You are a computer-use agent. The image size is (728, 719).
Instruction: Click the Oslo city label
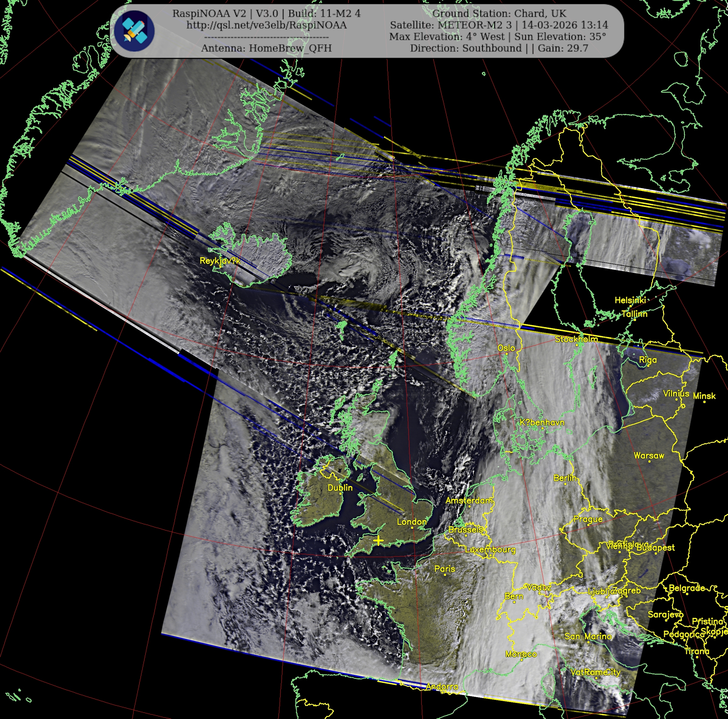pos(506,348)
